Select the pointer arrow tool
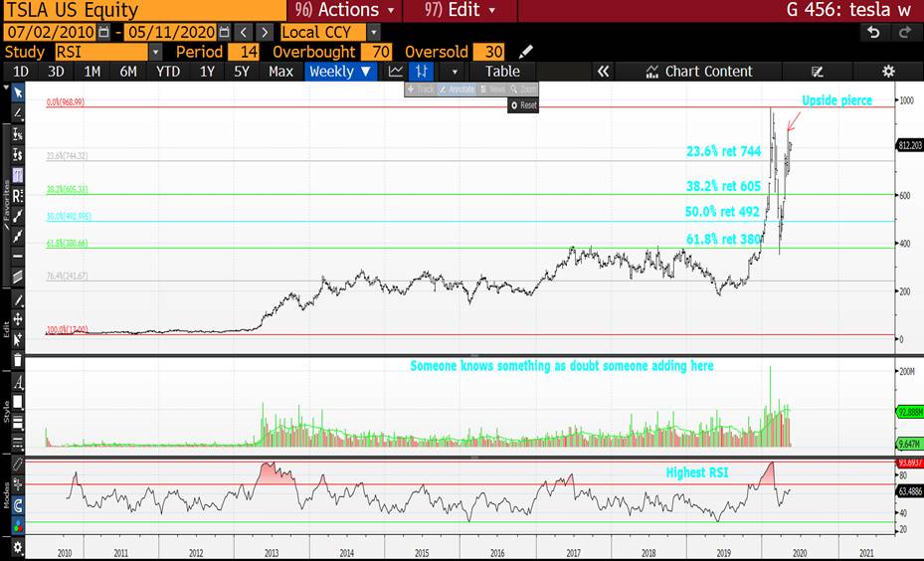The height and width of the screenshot is (561, 924). pos(18,93)
